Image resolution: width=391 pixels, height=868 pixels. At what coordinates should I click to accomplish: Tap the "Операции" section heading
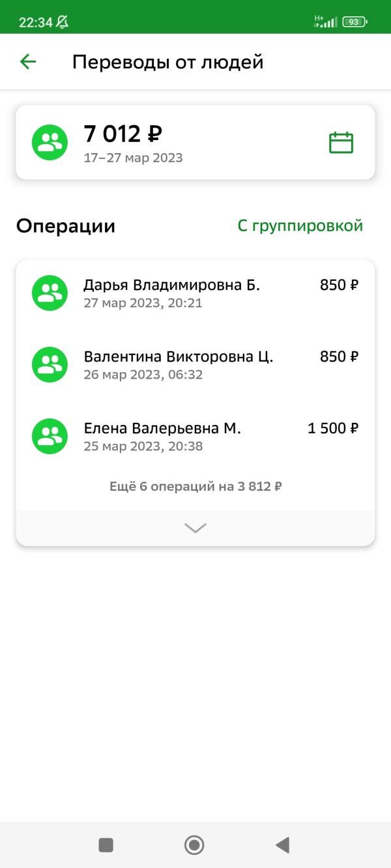[x=66, y=226]
